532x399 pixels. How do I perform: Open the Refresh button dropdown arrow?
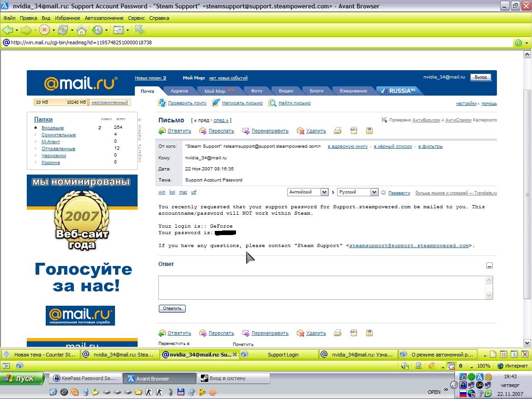pyautogui.click(x=72, y=30)
